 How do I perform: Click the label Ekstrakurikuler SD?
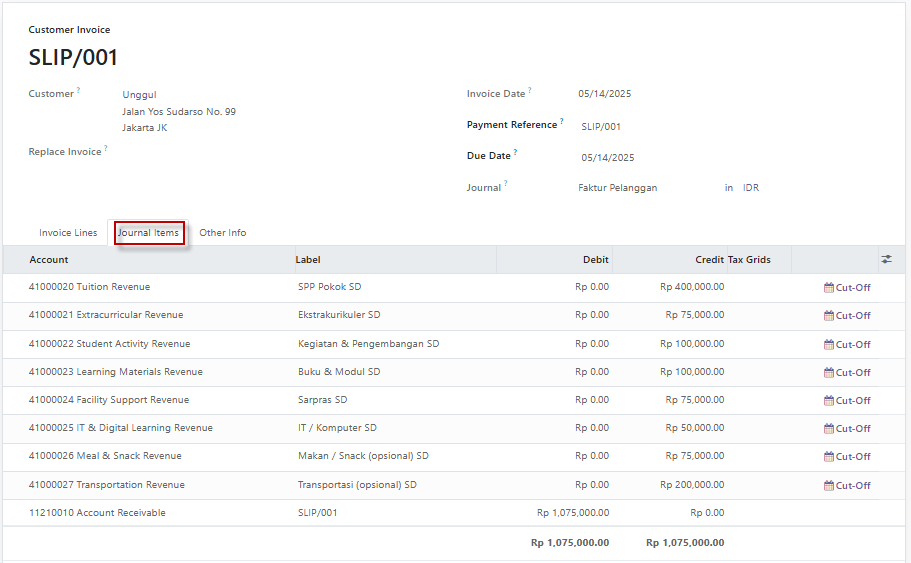coord(339,314)
